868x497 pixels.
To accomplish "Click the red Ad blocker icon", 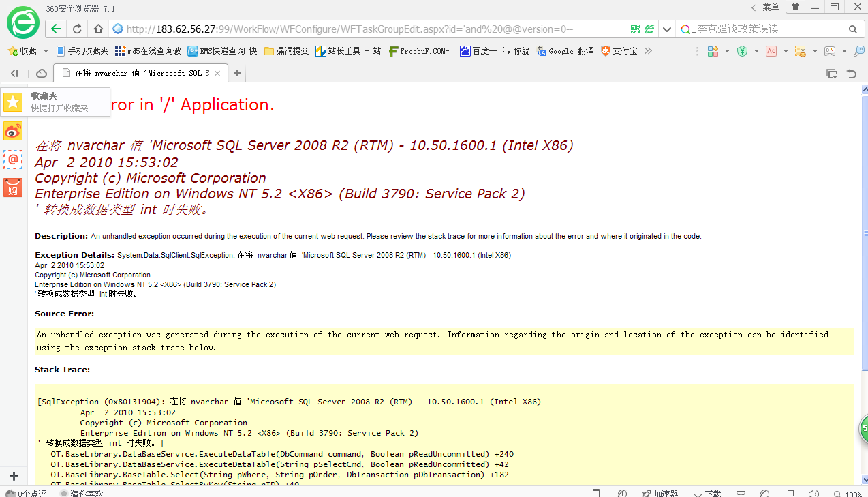I will click(771, 51).
